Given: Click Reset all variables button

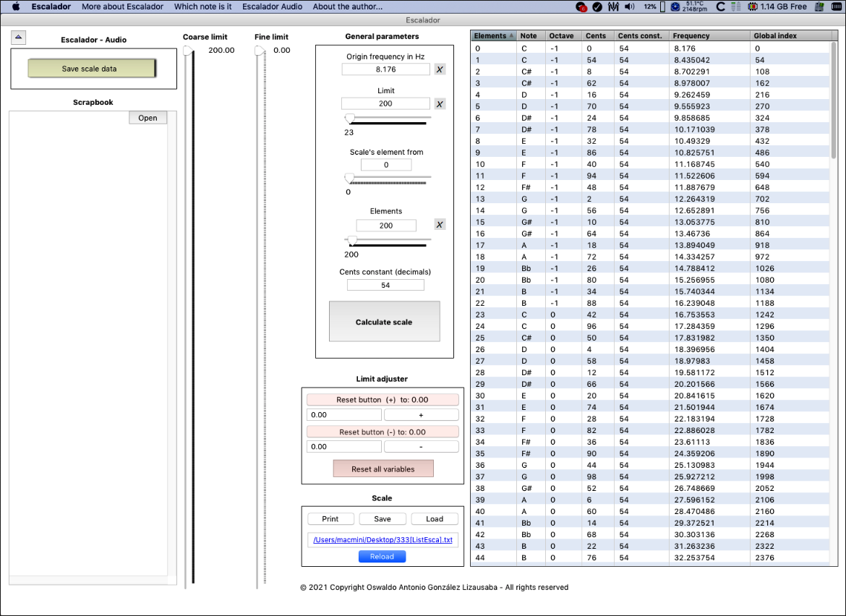Looking at the screenshot, I should tap(383, 469).
